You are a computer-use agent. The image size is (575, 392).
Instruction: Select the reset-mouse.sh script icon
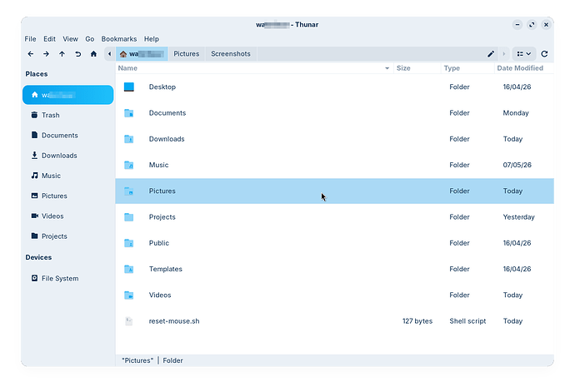(x=128, y=321)
